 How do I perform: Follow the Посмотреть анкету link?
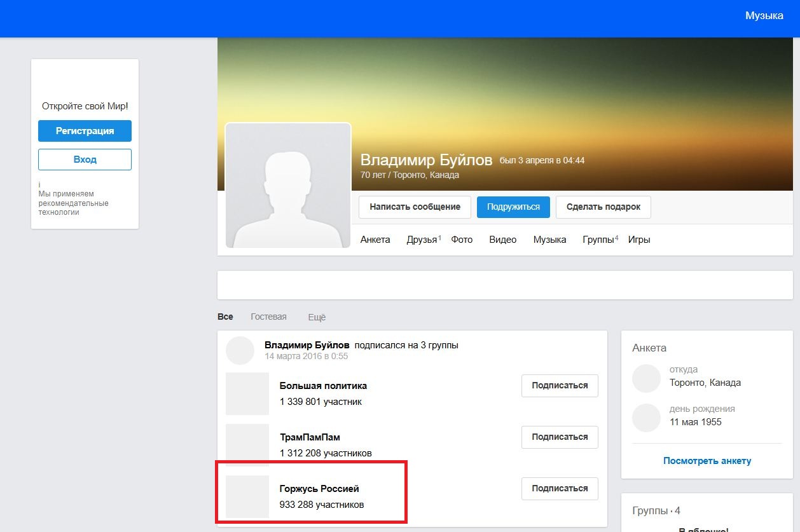click(707, 461)
